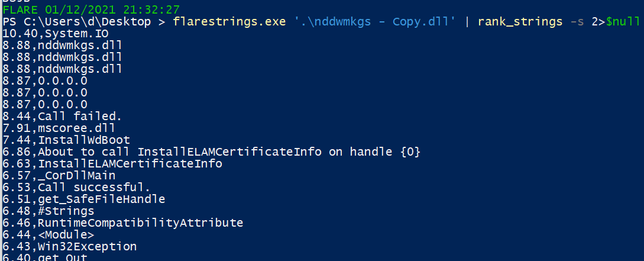Click the _CorDllMain string
Image resolution: width=644 pixels, height=261 pixels.
coord(77,175)
